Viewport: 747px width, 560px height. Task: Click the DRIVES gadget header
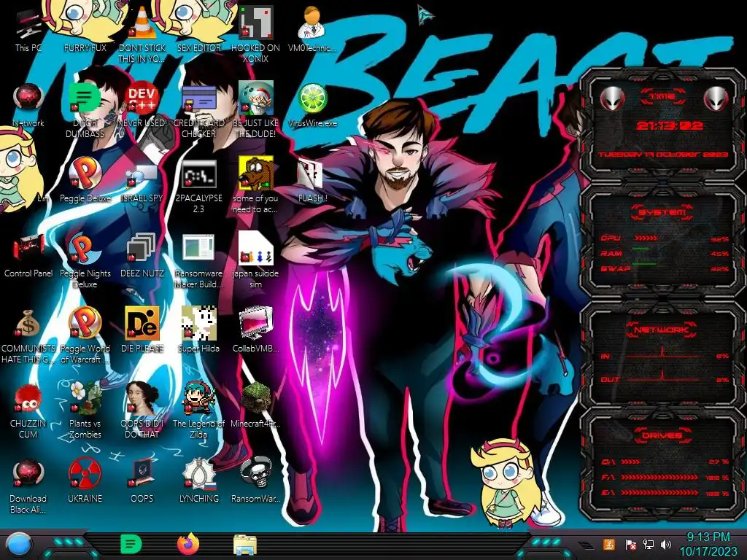pyautogui.click(x=662, y=435)
